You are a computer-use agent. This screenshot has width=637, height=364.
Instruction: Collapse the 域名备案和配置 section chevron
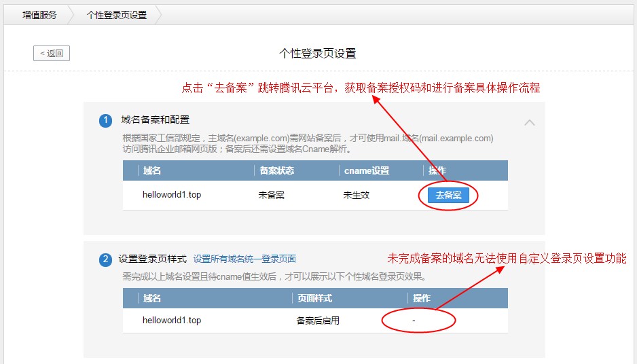coord(530,123)
